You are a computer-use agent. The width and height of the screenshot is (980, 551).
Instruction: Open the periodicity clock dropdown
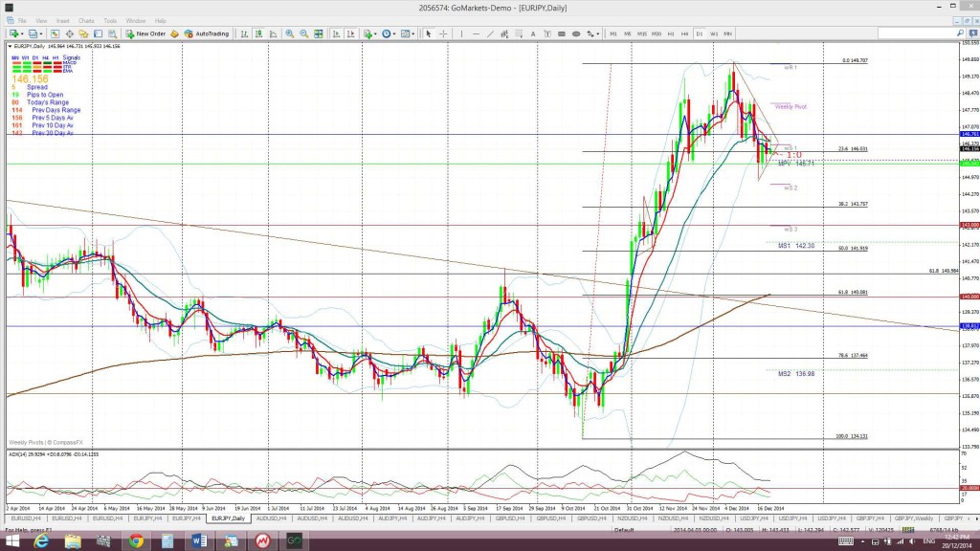pyautogui.click(x=393, y=33)
